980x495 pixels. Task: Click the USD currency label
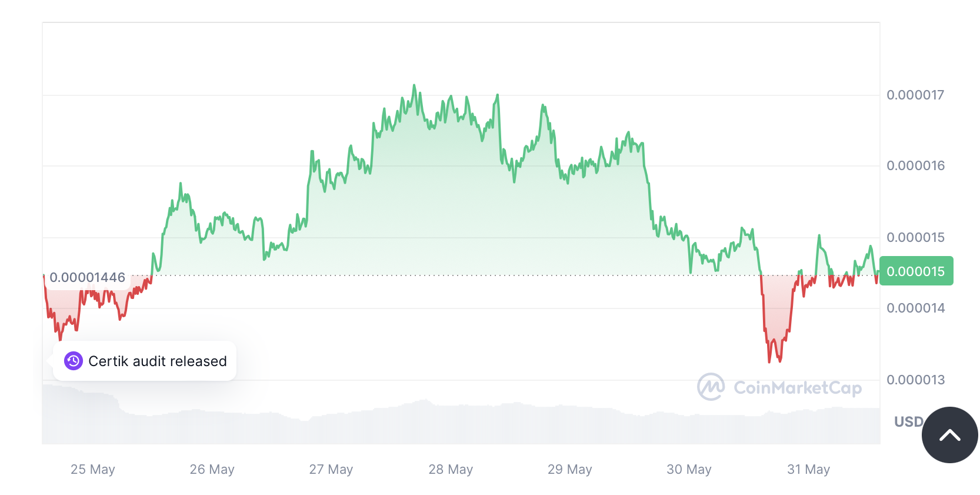908,421
